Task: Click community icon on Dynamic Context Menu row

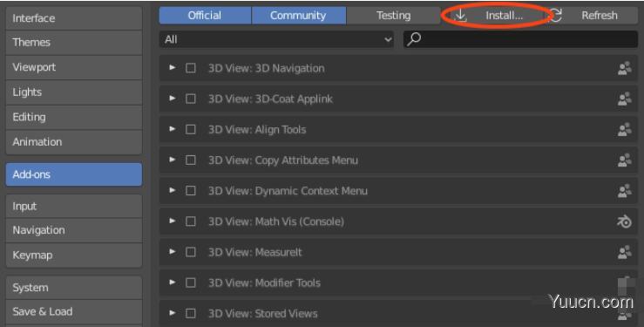Action: pos(624,191)
